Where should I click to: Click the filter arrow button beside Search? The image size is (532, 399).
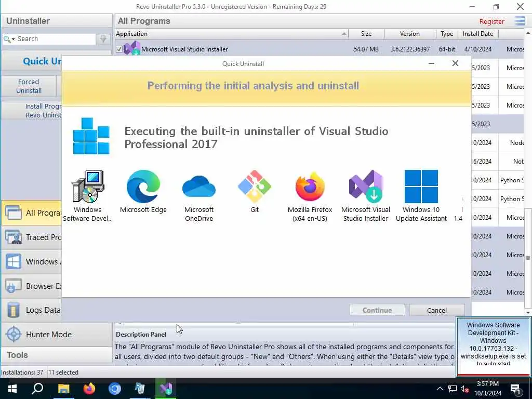[103, 39]
